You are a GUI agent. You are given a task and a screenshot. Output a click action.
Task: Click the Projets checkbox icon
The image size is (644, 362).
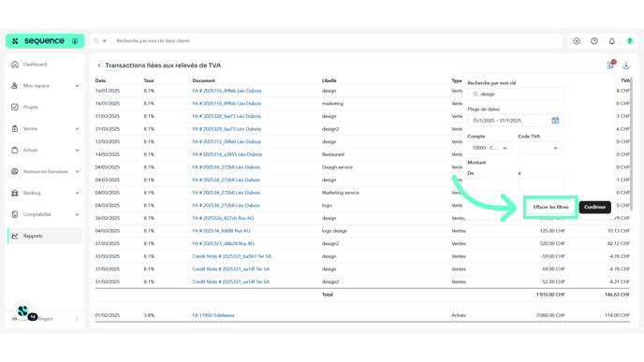pyautogui.click(x=15, y=108)
